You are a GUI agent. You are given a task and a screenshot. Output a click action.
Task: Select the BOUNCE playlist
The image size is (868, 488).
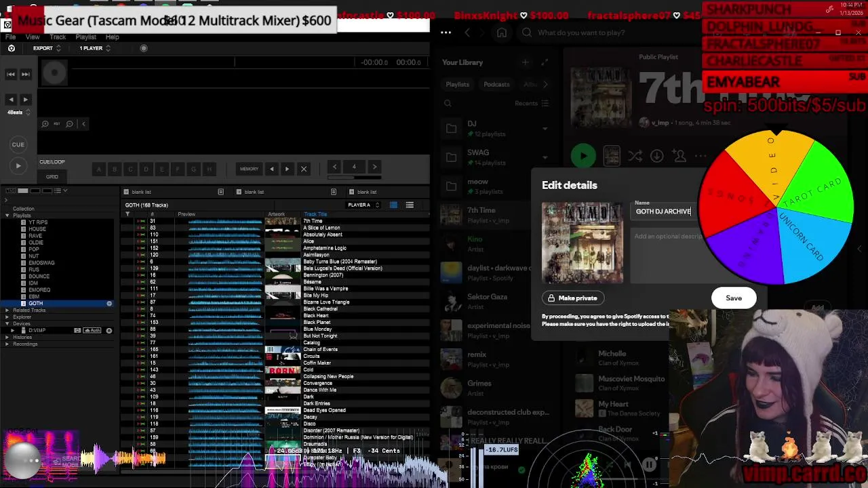[39, 277]
